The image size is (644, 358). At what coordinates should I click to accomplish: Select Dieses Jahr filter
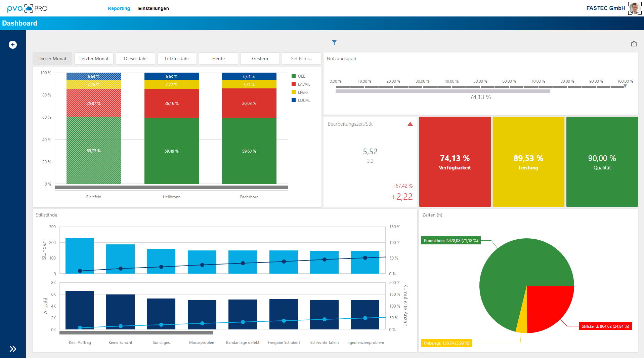pyautogui.click(x=135, y=58)
